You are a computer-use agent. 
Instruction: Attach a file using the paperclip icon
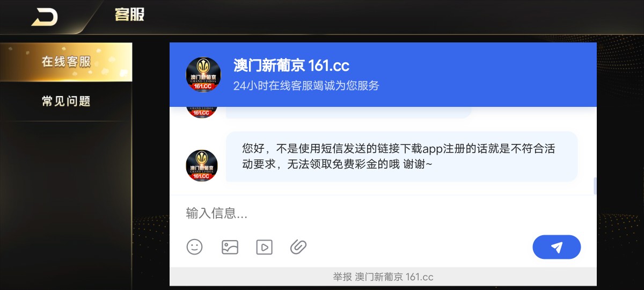click(x=298, y=247)
